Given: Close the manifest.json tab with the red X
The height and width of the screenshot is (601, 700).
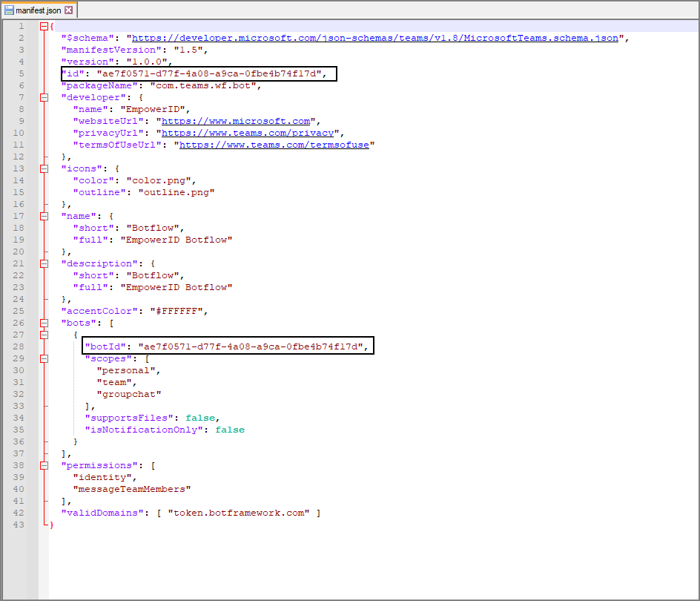Looking at the screenshot, I should tap(68, 10).
